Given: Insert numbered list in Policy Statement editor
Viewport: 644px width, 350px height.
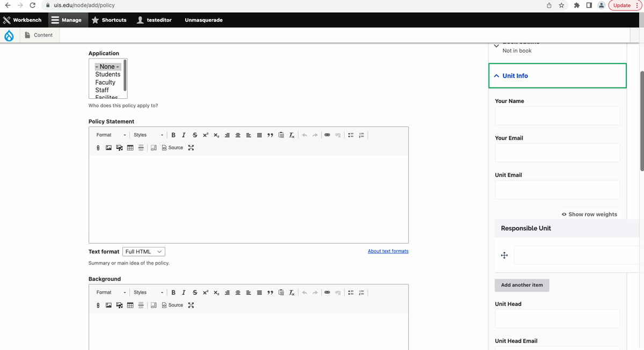Looking at the screenshot, I should (x=361, y=135).
